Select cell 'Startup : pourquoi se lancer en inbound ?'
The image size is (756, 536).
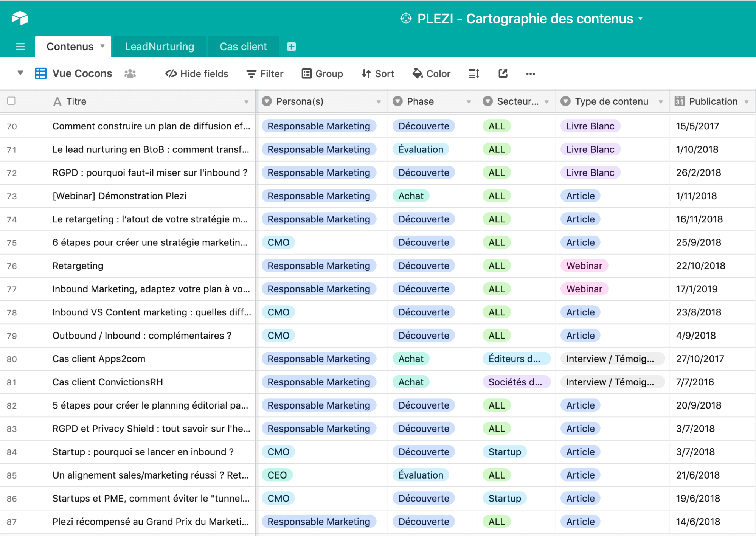click(x=143, y=452)
